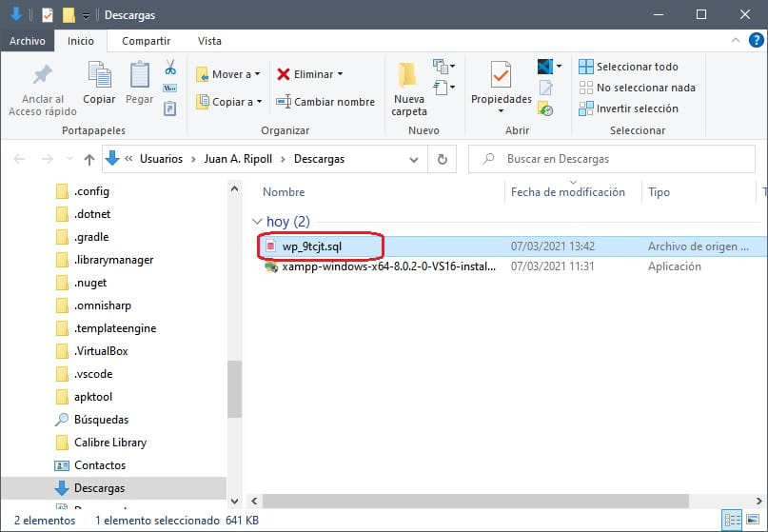Select the wp_9tcjt.sql file
The height and width of the screenshot is (532, 768).
click(311, 246)
